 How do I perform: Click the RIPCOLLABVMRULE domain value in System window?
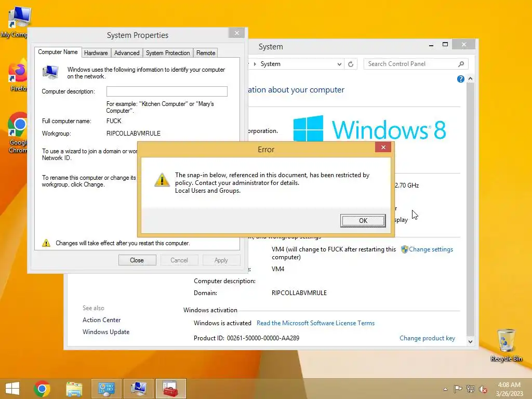(x=299, y=293)
